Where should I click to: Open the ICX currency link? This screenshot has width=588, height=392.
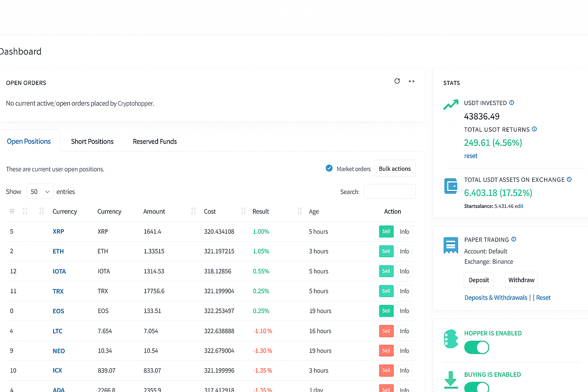(57, 370)
